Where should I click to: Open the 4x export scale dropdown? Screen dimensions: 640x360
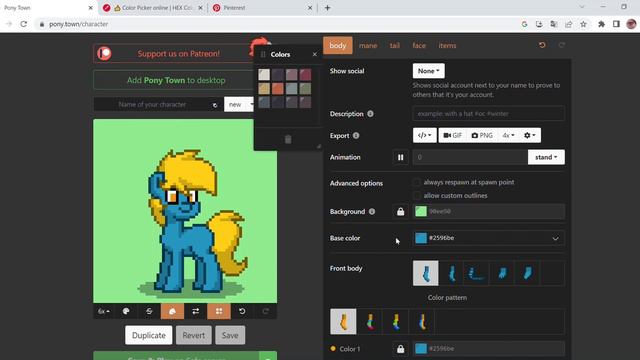click(x=508, y=135)
